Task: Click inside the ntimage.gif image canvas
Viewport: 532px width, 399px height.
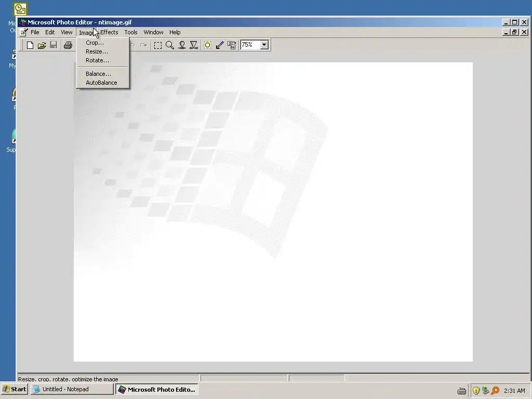Action: pos(273,212)
